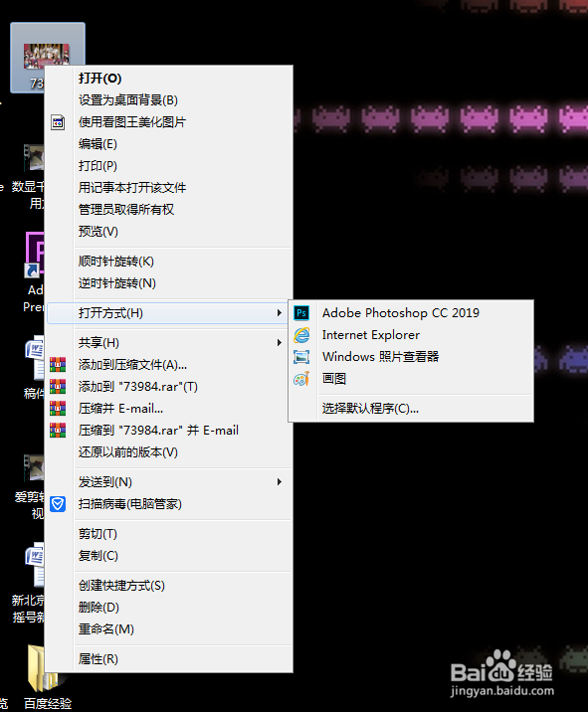588x712 pixels.
Task: Open the 发送到(N) entry
Action: [168, 481]
